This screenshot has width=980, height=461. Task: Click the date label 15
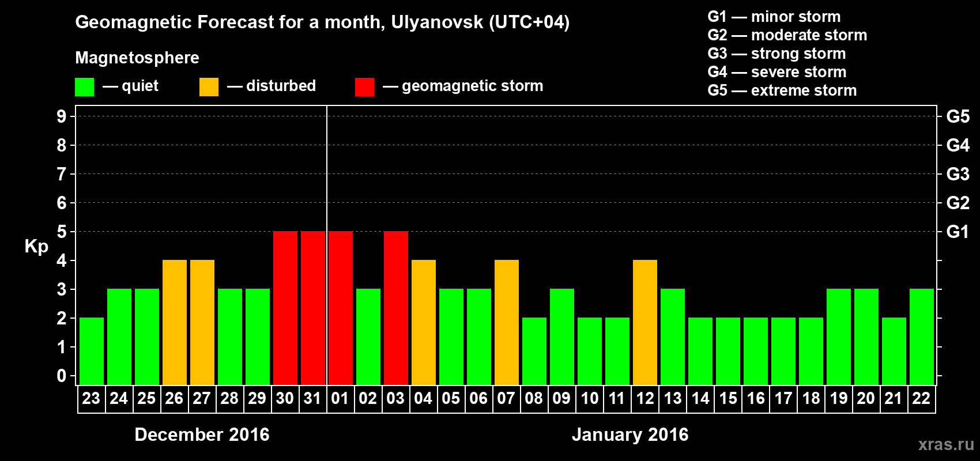click(728, 398)
